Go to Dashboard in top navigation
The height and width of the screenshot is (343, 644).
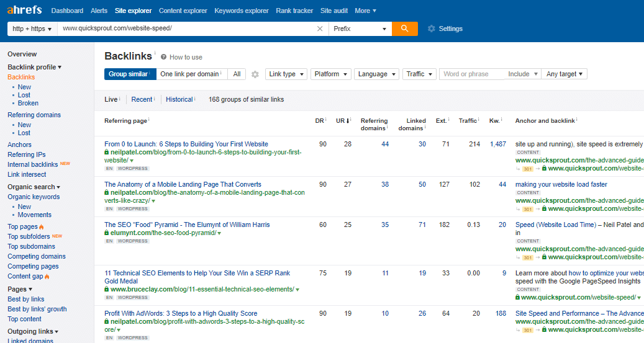67,11
